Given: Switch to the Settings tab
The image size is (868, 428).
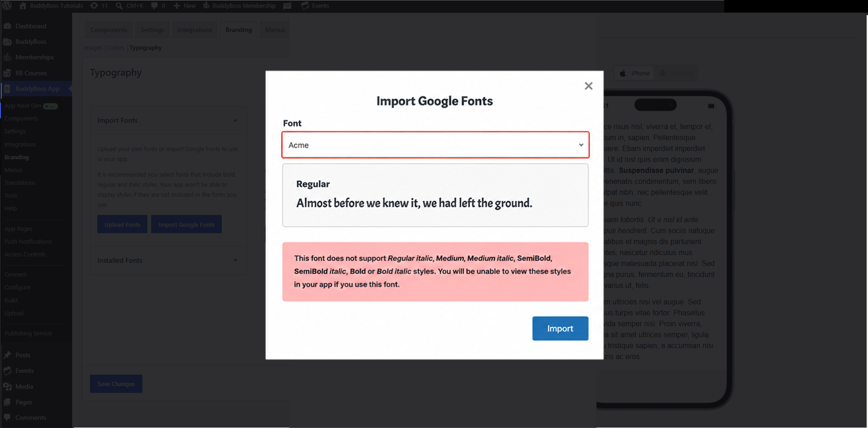Looking at the screenshot, I should click(x=152, y=30).
